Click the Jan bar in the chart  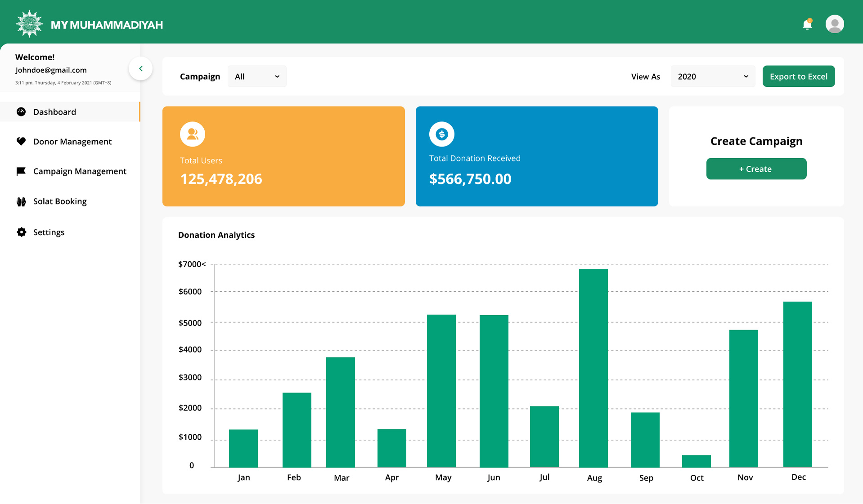(243, 448)
